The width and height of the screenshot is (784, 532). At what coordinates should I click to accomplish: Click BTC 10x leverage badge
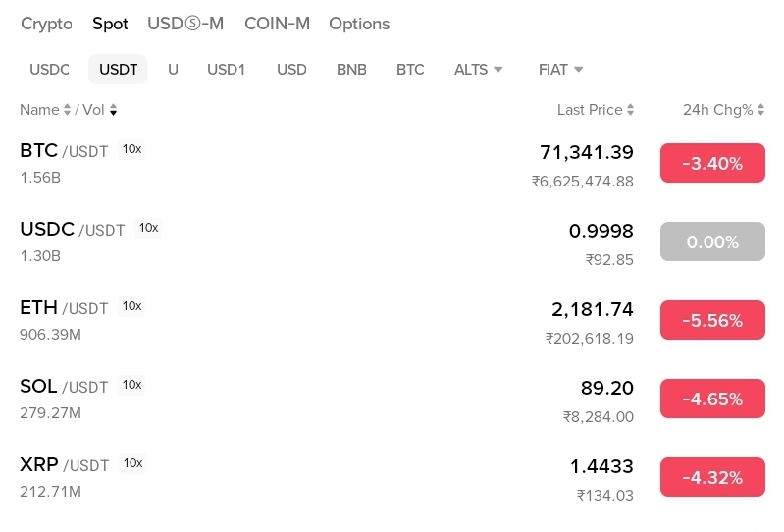coord(131,149)
